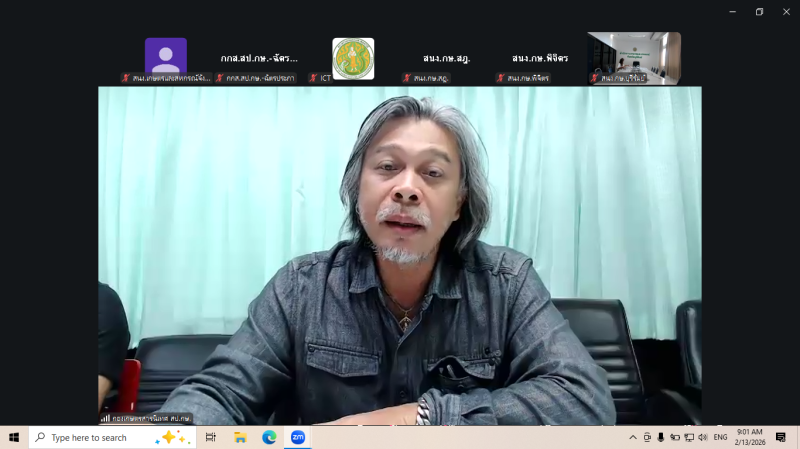
Task: Click muted mic icon on สนง.กษ.พิจิตร label
Action: (500, 78)
